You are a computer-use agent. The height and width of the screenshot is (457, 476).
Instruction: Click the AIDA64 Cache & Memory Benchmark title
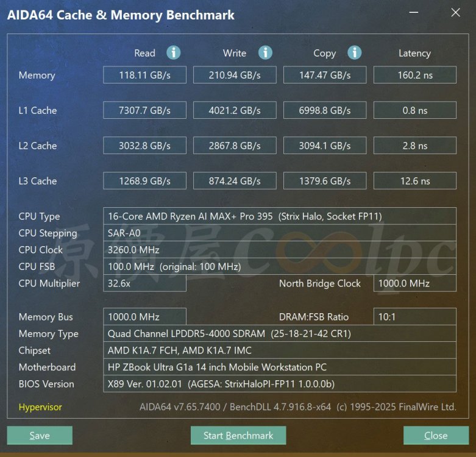pos(121,15)
